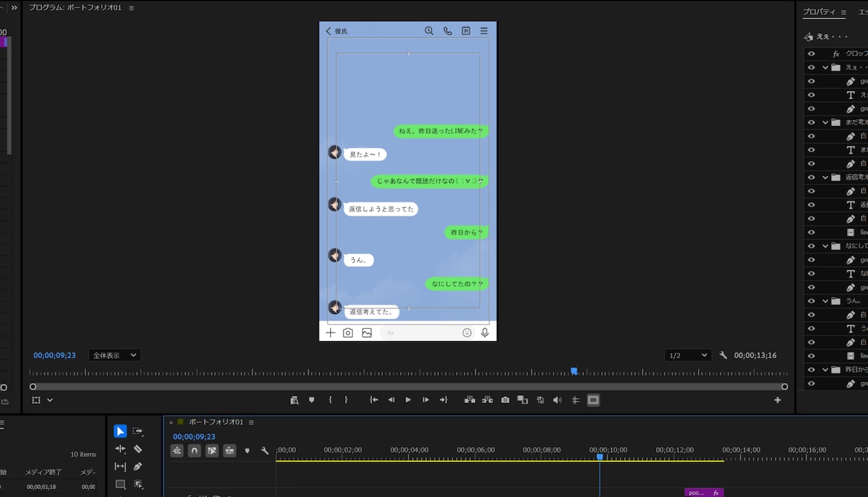Mark In point in Program monitor
This screenshot has width=868, height=497.
tap(330, 400)
